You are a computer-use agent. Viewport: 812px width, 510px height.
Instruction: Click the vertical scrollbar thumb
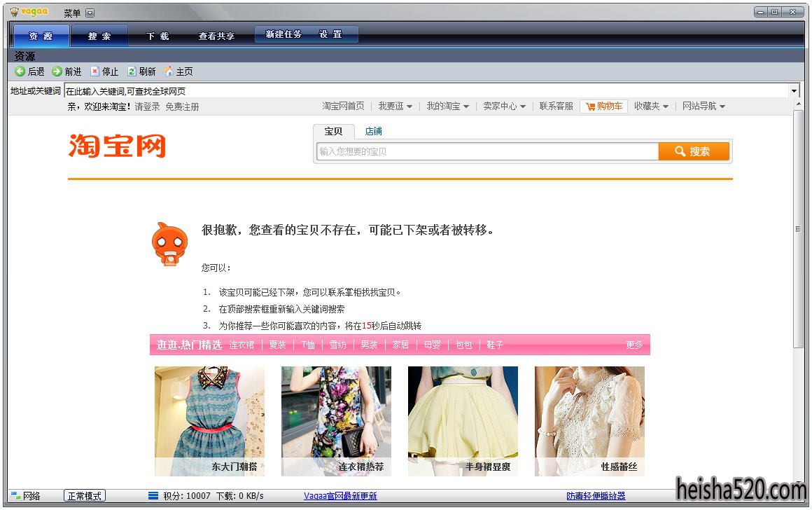[x=798, y=229]
